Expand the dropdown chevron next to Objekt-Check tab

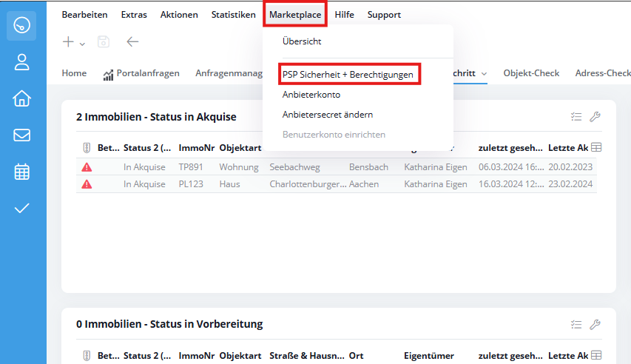pos(484,74)
